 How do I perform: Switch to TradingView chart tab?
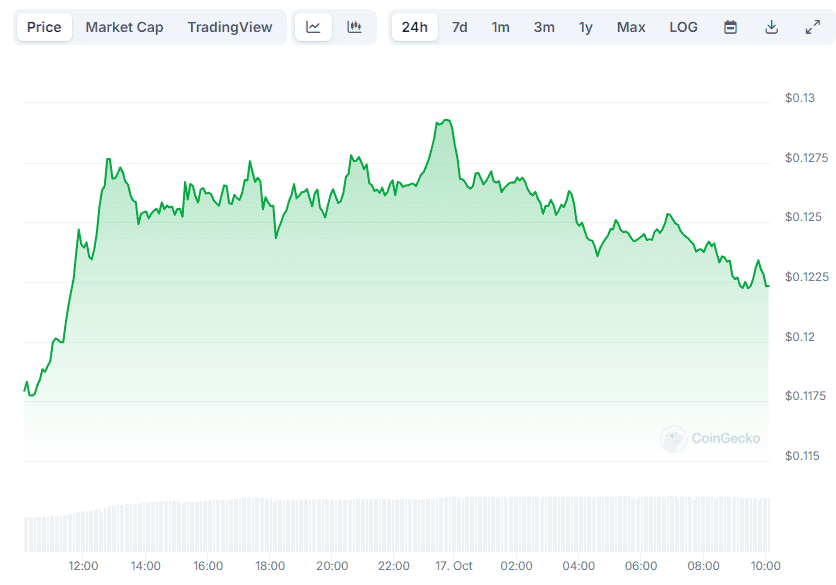pos(229,27)
